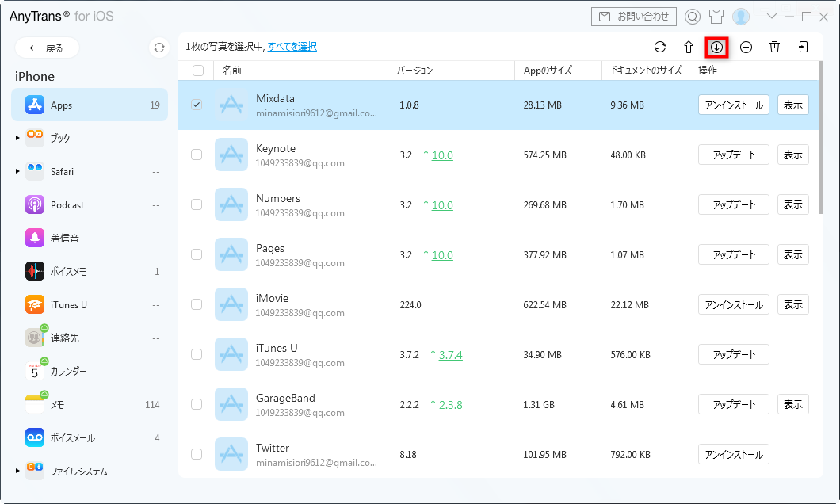Open the iTunes U sidebar category
Screen dimensions: 840x504
[x=90, y=305]
